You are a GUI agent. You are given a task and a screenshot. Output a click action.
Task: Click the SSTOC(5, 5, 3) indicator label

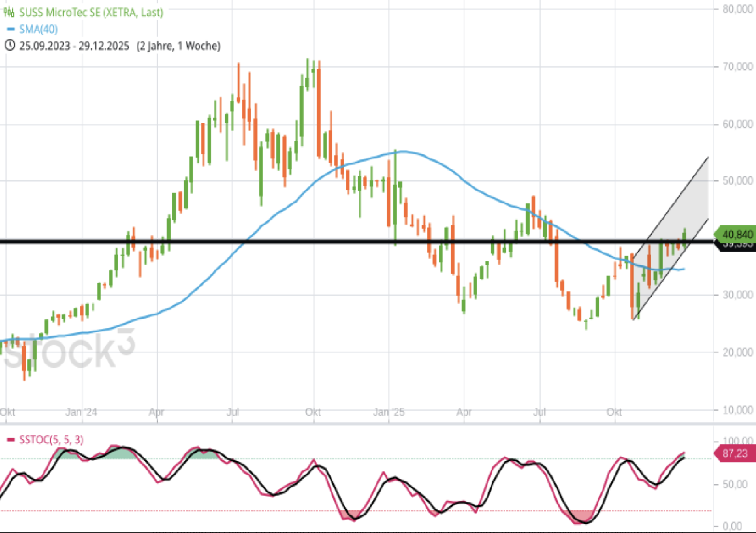tap(51, 440)
